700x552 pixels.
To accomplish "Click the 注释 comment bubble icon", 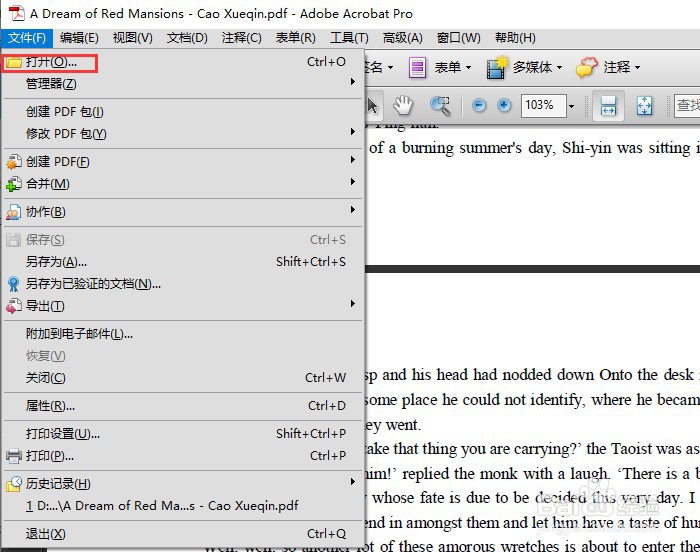I will pyautogui.click(x=586, y=67).
